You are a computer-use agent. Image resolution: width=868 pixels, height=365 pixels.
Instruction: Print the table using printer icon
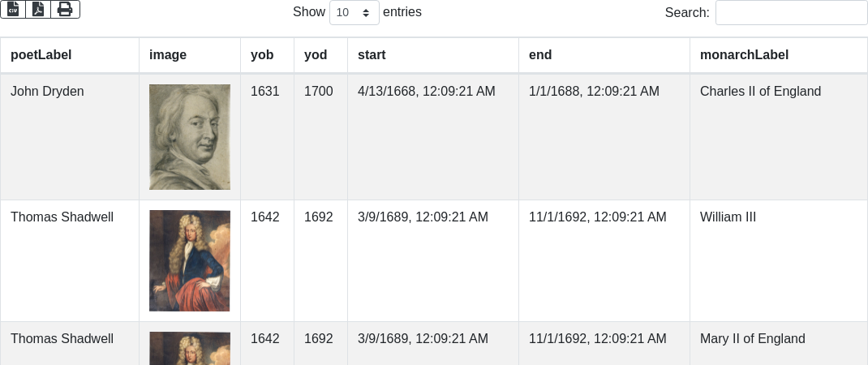(65, 9)
